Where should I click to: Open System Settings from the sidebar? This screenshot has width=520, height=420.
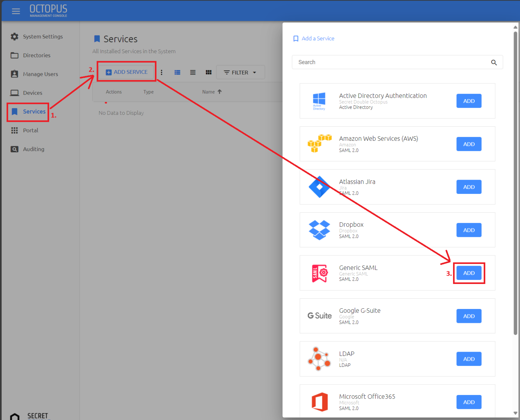43,36
